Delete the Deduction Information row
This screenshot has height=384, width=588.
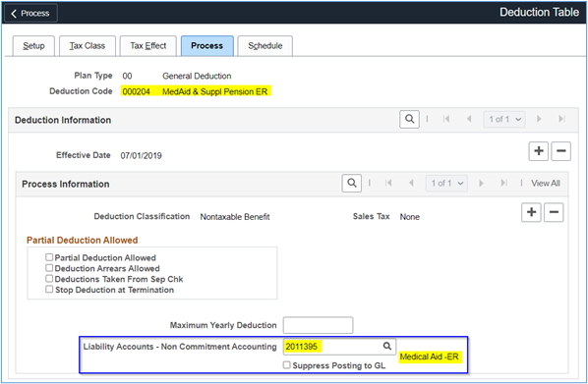click(x=561, y=151)
